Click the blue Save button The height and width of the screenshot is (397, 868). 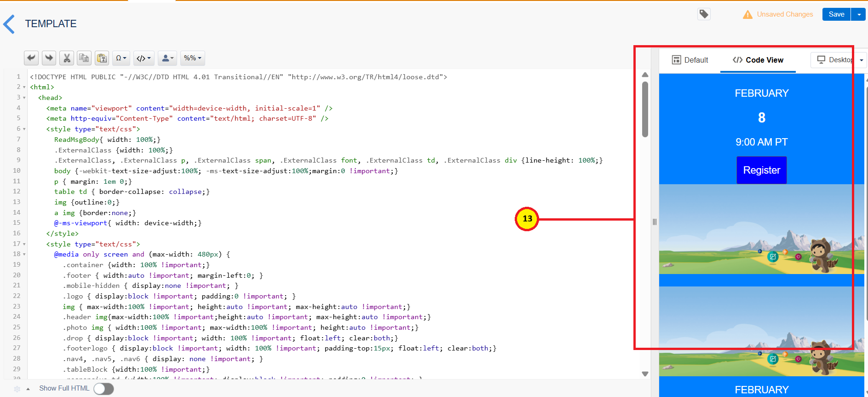tap(836, 14)
